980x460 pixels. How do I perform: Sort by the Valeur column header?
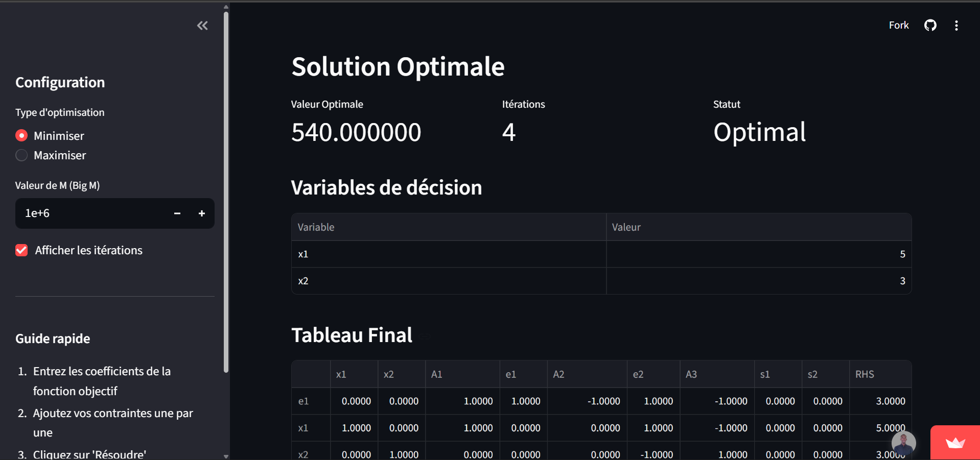click(758, 227)
